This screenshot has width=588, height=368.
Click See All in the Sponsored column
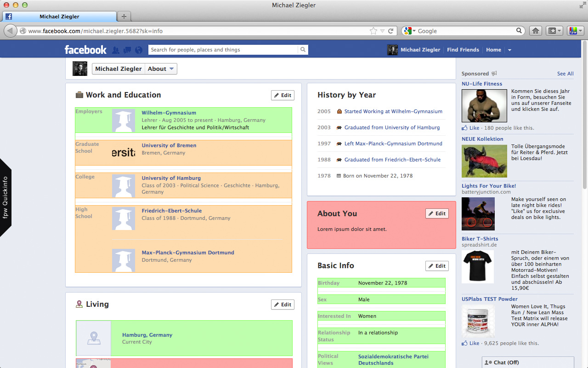(565, 74)
